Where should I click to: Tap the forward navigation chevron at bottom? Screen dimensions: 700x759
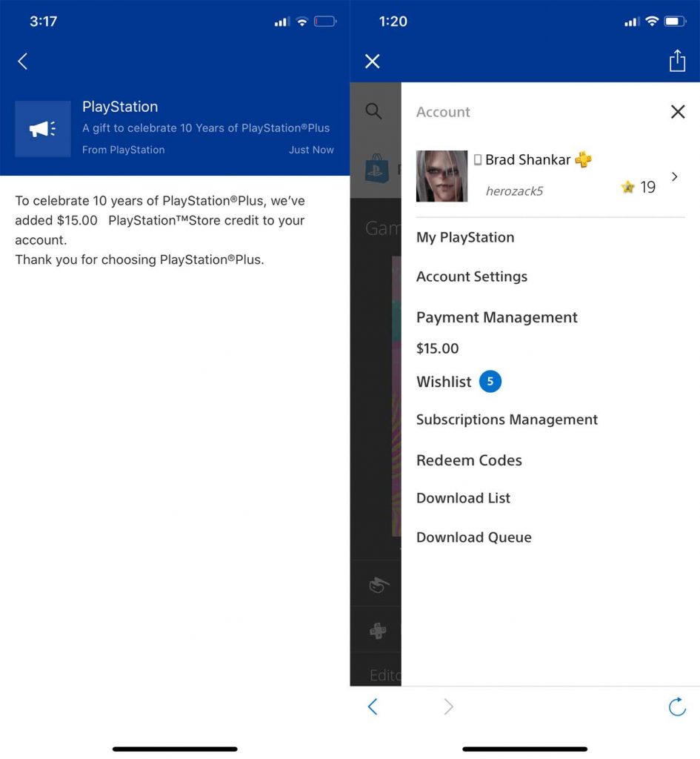click(x=447, y=706)
